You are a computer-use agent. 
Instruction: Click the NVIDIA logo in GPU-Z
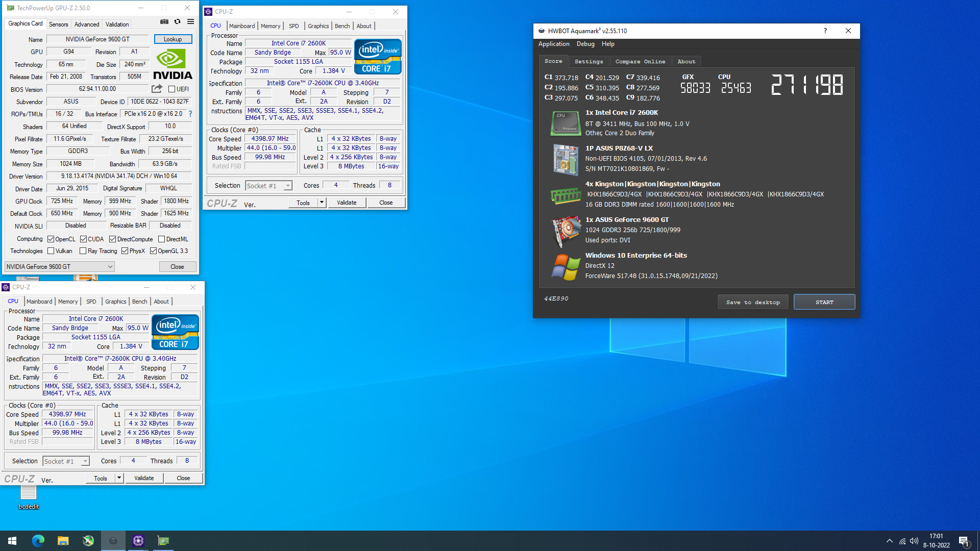coord(173,64)
